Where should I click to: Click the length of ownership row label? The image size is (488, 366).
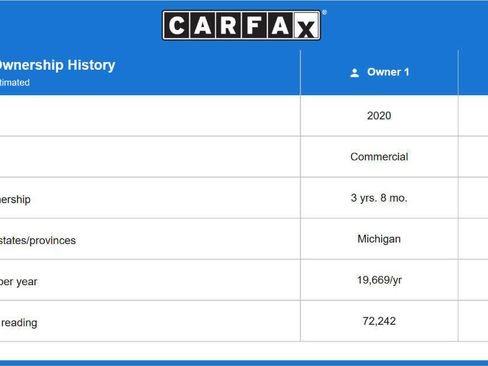point(15,199)
